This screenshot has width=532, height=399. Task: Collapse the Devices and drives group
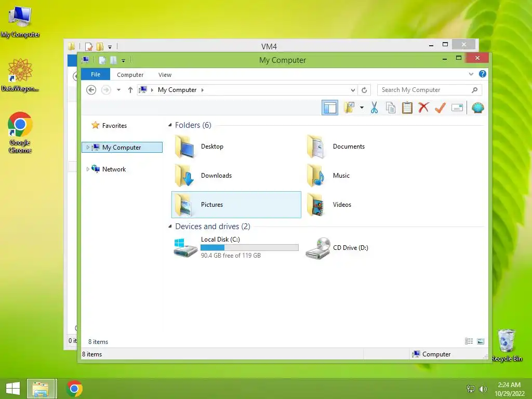point(170,227)
